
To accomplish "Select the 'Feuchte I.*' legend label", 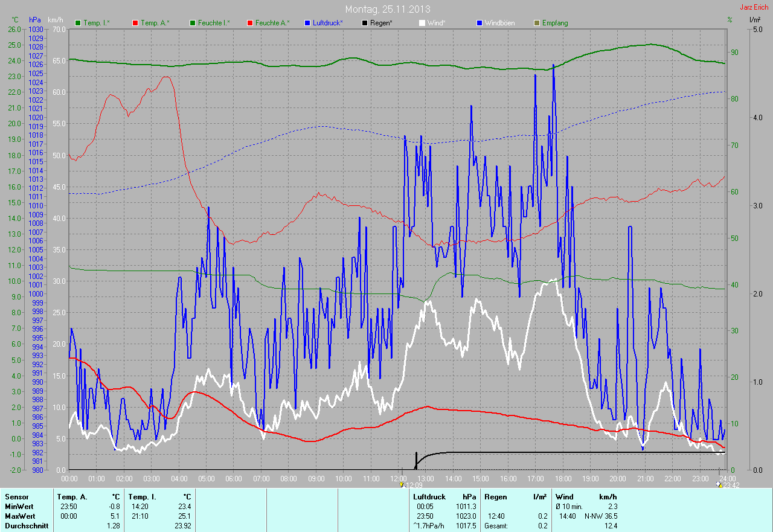I will [x=214, y=23].
